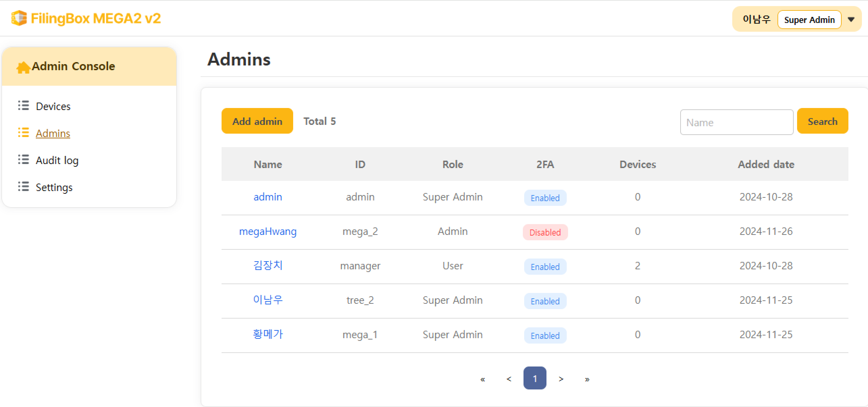Screen dimensions: 868x407
Task: Click the Super Admin role badge in header
Action: coord(809,20)
